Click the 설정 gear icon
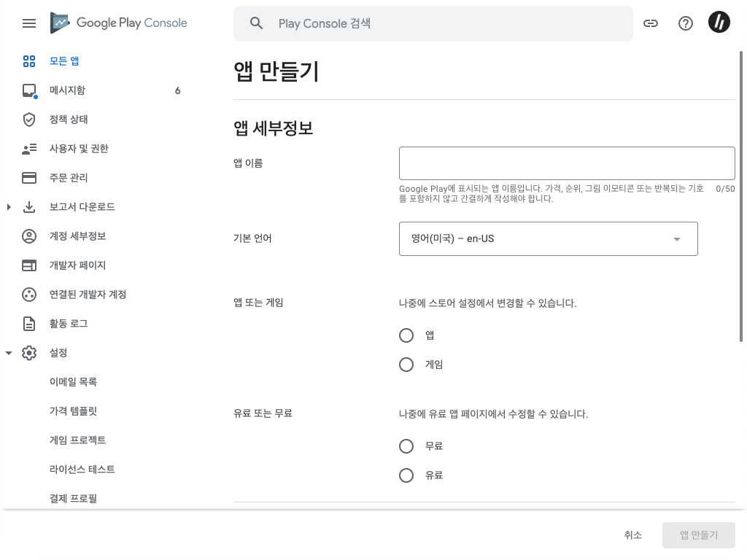The width and height of the screenshot is (747, 560). (29, 353)
